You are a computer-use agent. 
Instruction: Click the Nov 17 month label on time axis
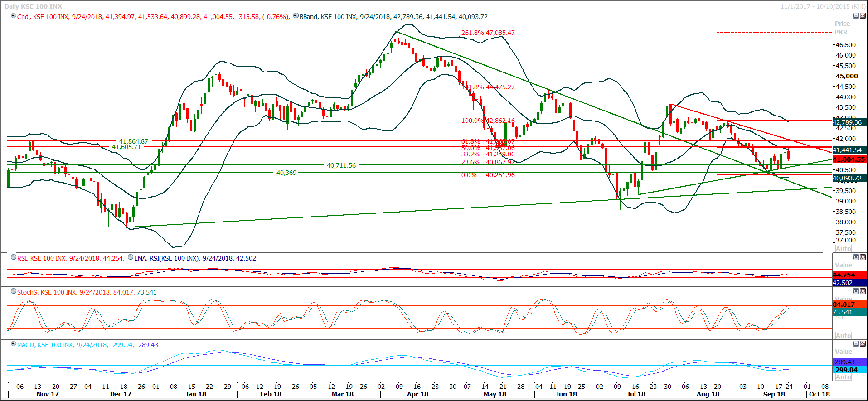(x=48, y=394)
